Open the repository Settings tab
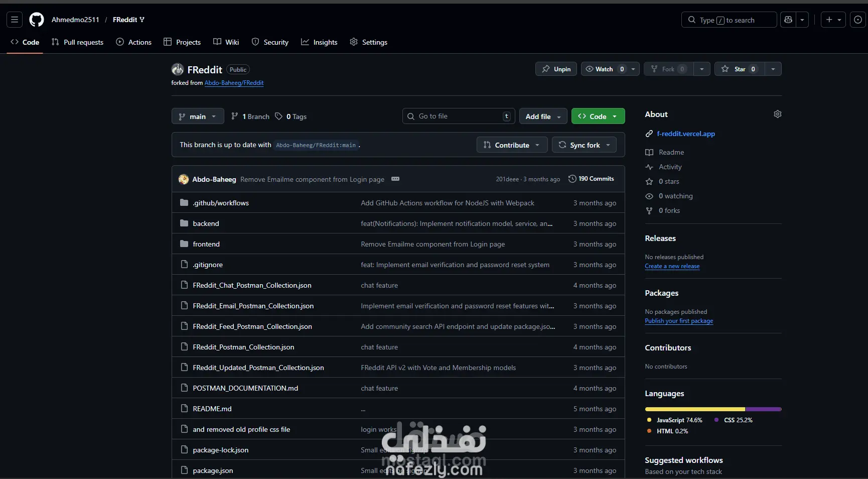This screenshot has width=868, height=479. click(369, 42)
